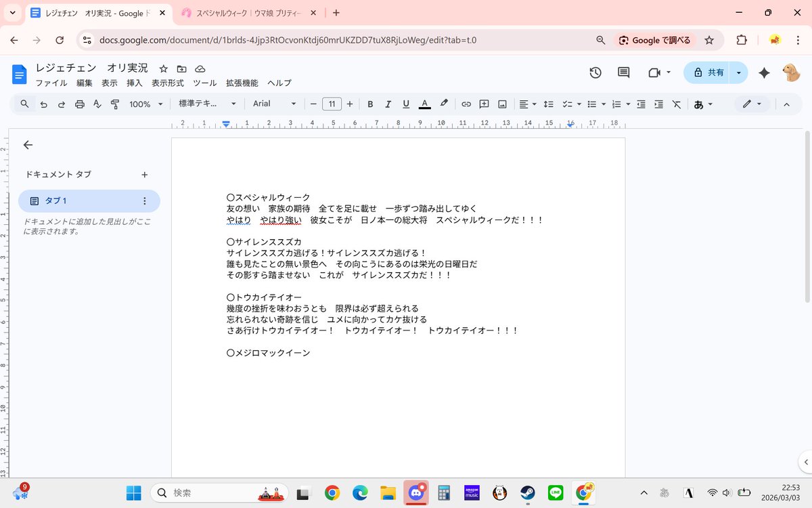Open the share options dropdown arrow
The image size is (812, 508).
pyautogui.click(x=739, y=72)
